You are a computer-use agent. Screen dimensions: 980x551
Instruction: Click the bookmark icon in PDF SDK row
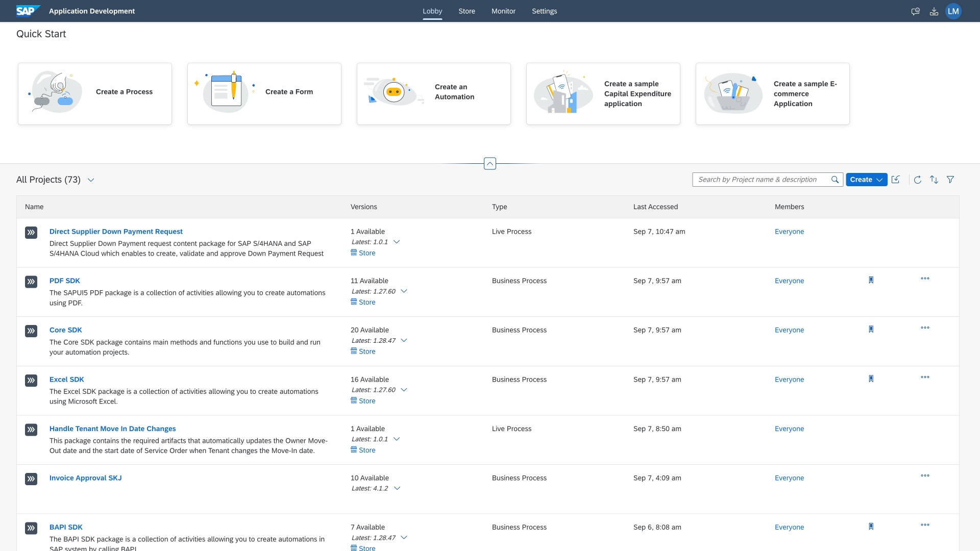pos(871,280)
